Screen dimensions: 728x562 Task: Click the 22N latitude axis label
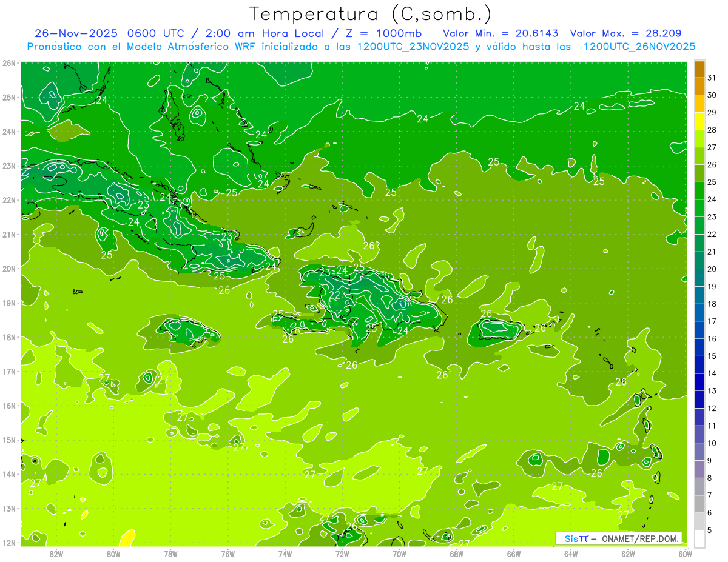click(9, 200)
